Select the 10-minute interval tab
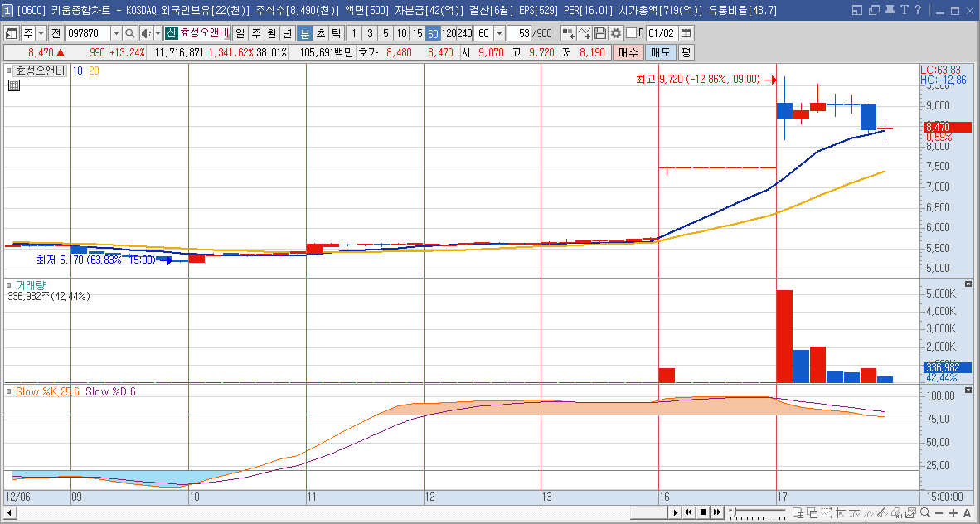Screen dimensions: 980x524 401,33
